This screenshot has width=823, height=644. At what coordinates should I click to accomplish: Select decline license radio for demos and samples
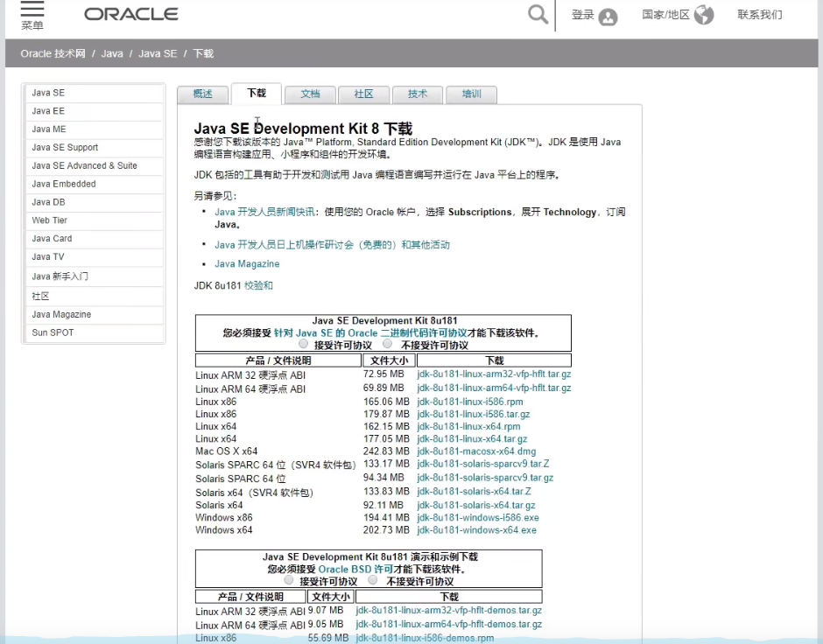click(373, 580)
